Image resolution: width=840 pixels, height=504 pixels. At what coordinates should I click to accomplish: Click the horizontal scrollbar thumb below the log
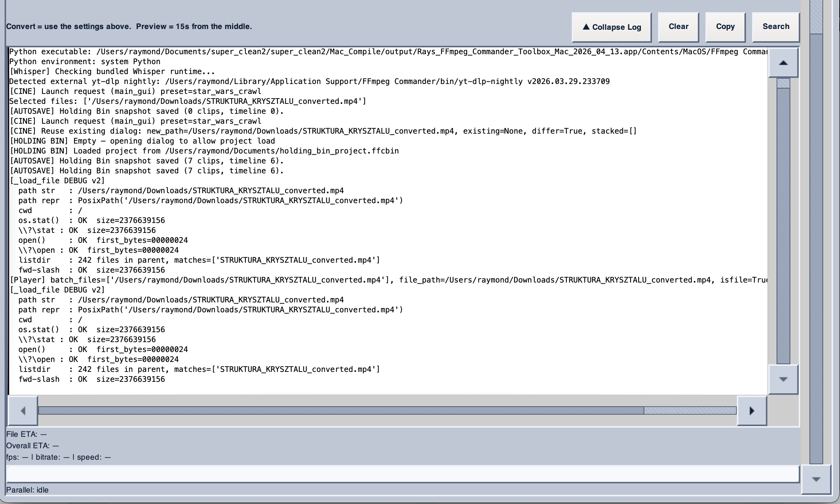[x=340, y=410]
